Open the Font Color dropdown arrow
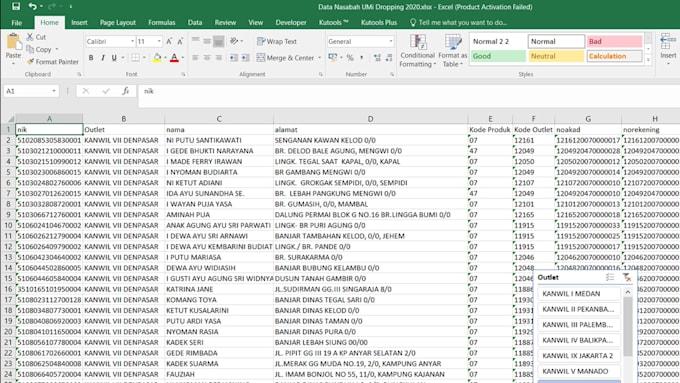This screenshot has height=383, width=680. pyautogui.click(x=183, y=58)
